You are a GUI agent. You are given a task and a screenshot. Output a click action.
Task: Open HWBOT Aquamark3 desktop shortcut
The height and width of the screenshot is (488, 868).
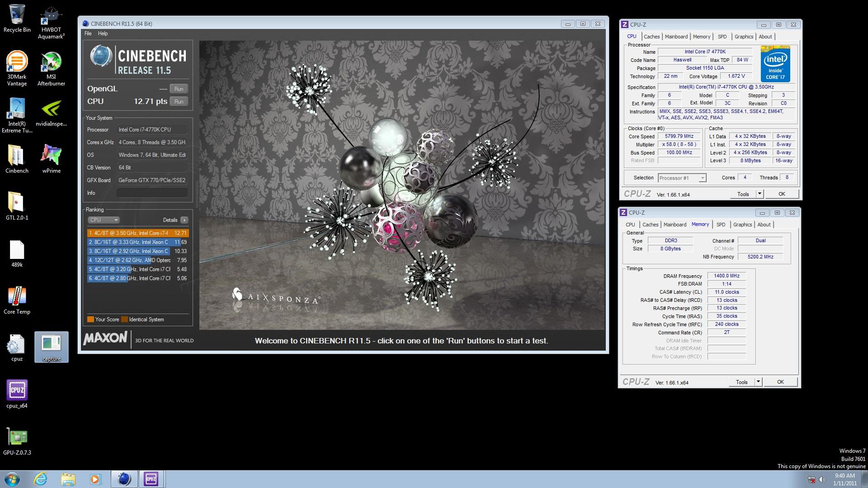click(51, 23)
